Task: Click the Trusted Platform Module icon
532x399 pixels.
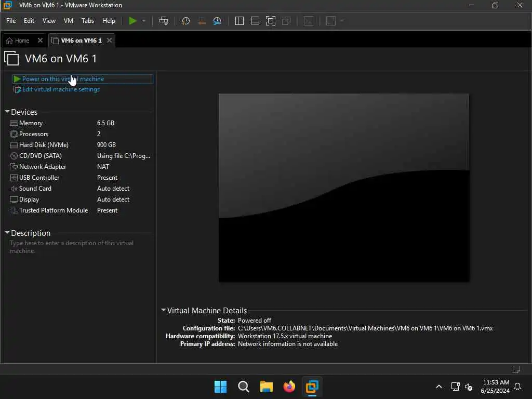Action: point(14,210)
